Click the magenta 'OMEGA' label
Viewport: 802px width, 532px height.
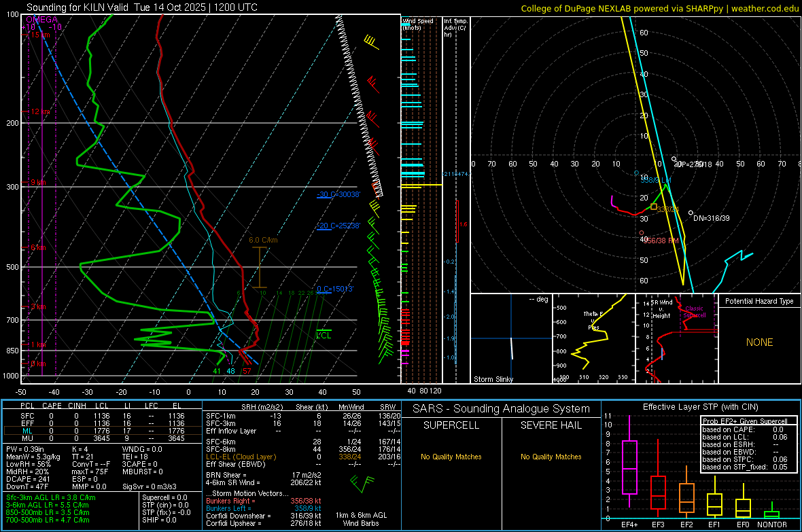(x=41, y=20)
